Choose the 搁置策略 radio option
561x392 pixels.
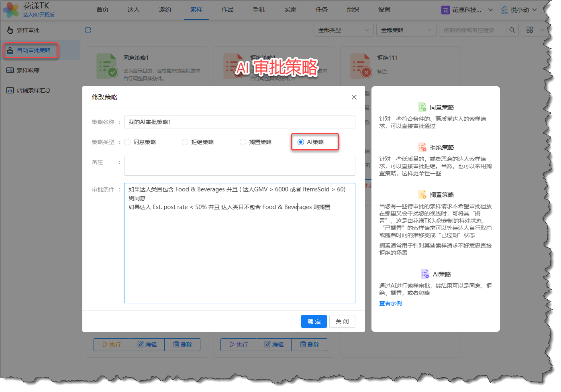(x=243, y=142)
